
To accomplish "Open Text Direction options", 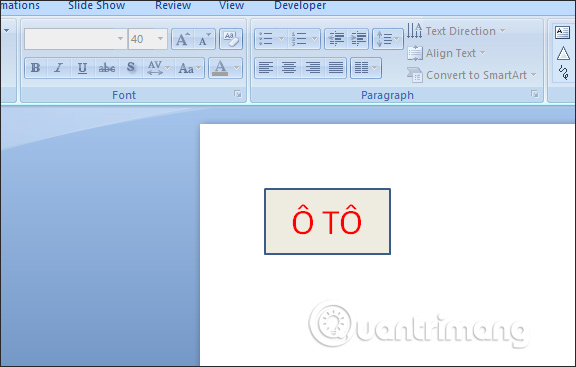I will pos(456,31).
